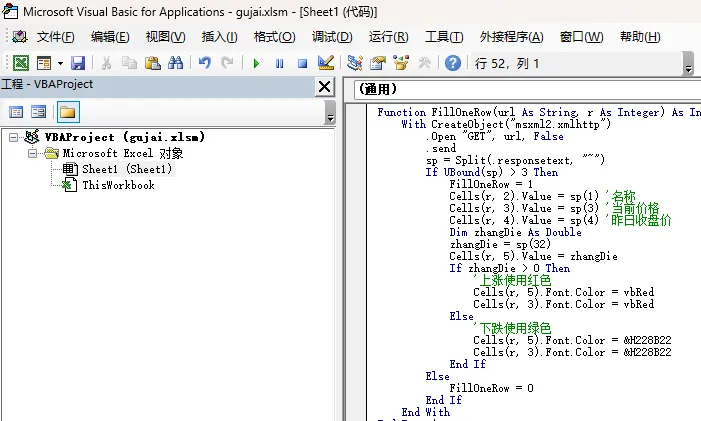The image size is (701, 421).
Task: Open the 外接程序(A) menu
Action: click(511, 37)
